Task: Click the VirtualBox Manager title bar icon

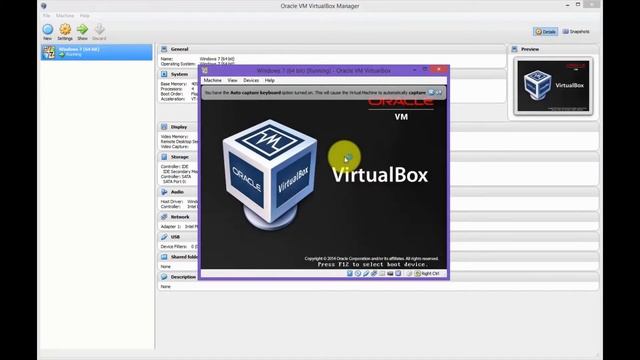Action: pyautogui.click(x=44, y=6)
